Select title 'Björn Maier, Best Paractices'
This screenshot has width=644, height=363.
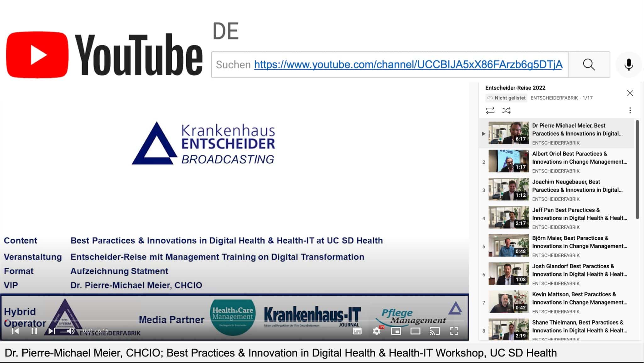coord(580,242)
